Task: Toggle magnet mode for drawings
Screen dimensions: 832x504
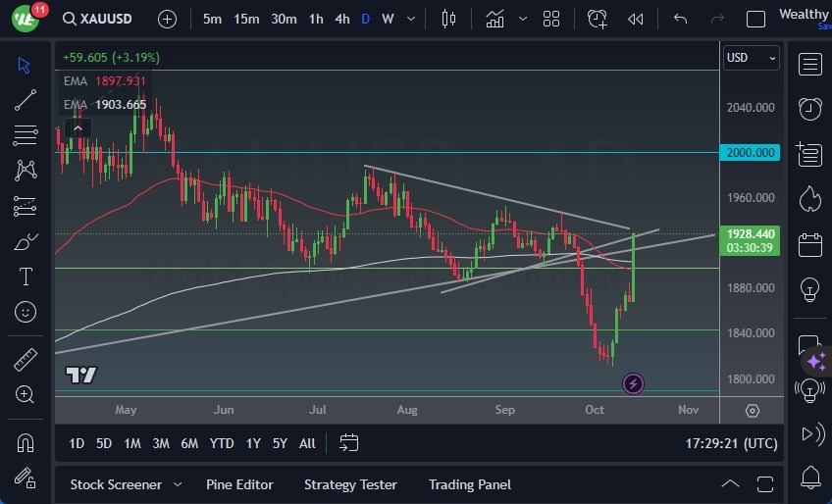Action: coord(26,442)
